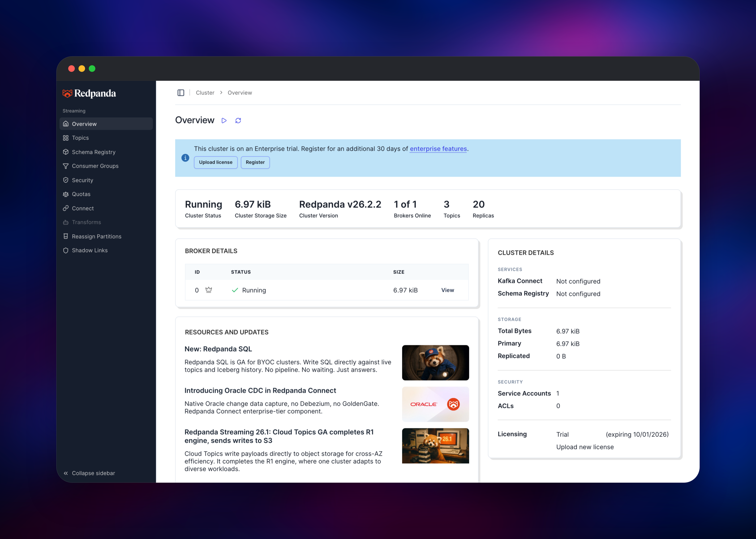Click the Shadow Links shield icon
This screenshot has width=756, height=539.
pyautogui.click(x=66, y=250)
